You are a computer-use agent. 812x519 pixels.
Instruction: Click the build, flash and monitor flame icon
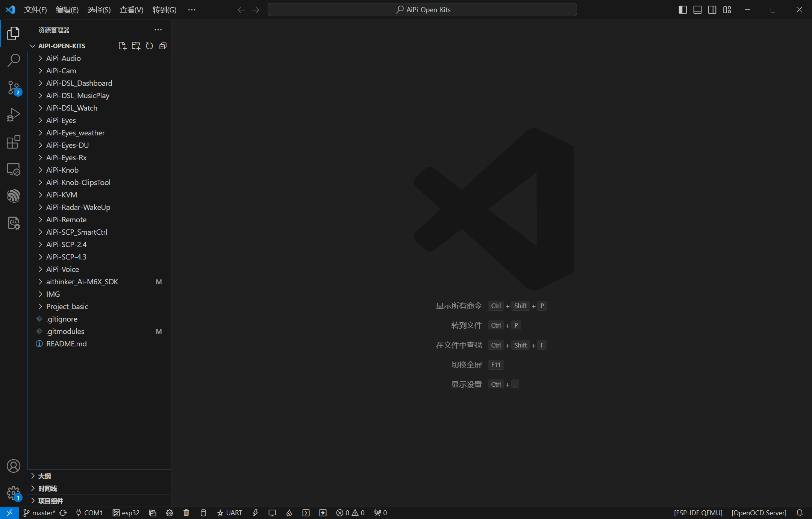[289, 513]
